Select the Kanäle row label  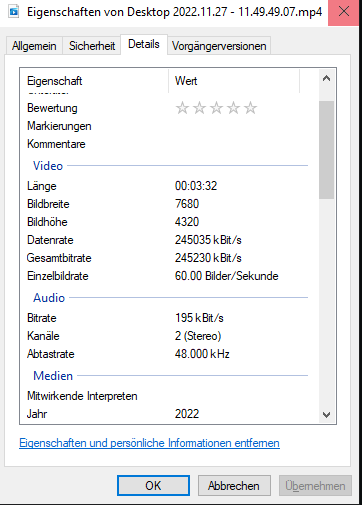pos(43,336)
